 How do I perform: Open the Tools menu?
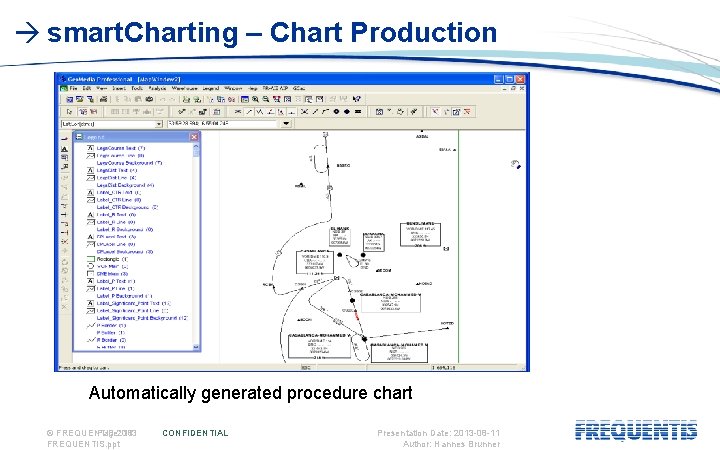click(137, 88)
